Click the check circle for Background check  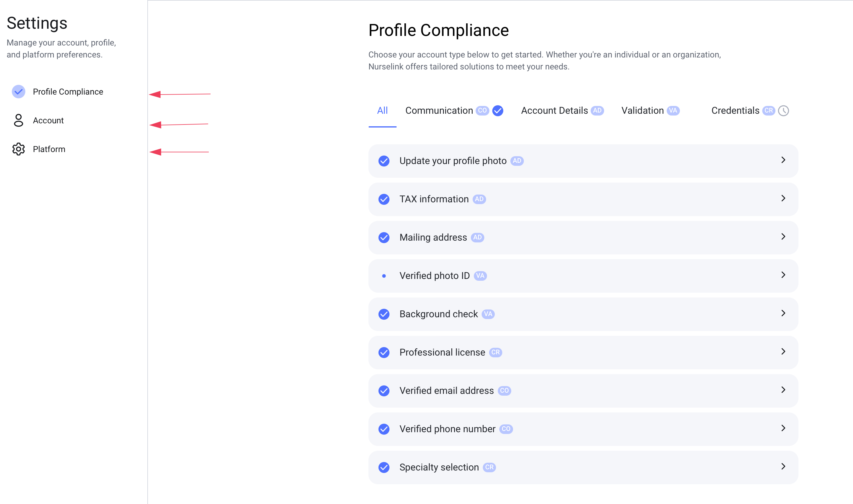pos(384,315)
